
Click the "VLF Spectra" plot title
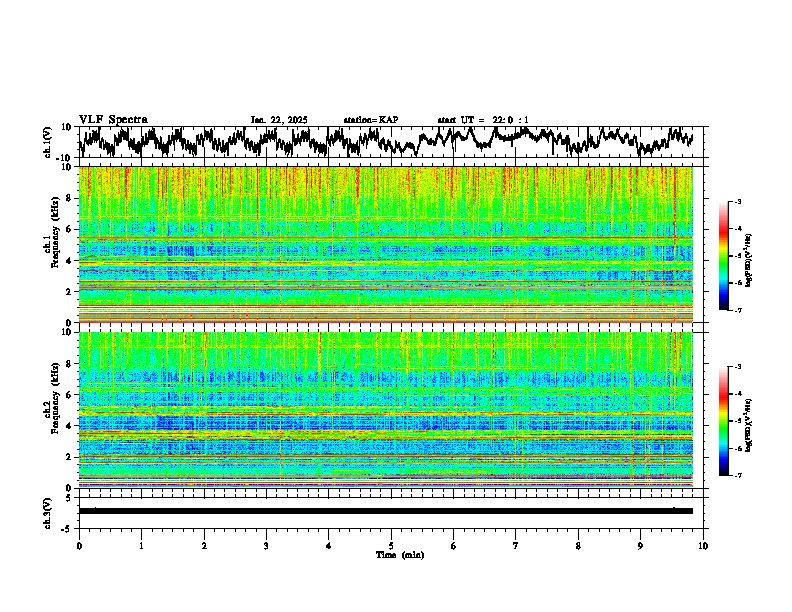pyautogui.click(x=113, y=120)
